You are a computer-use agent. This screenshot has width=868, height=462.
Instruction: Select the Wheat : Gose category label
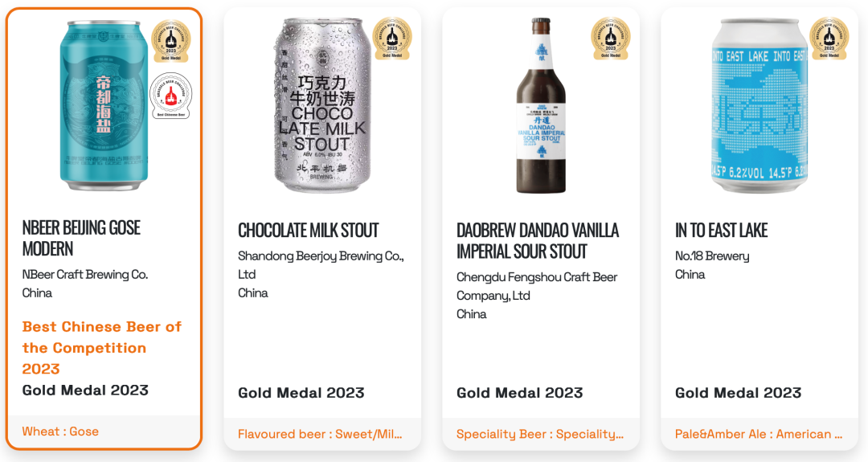pos(60,431)
